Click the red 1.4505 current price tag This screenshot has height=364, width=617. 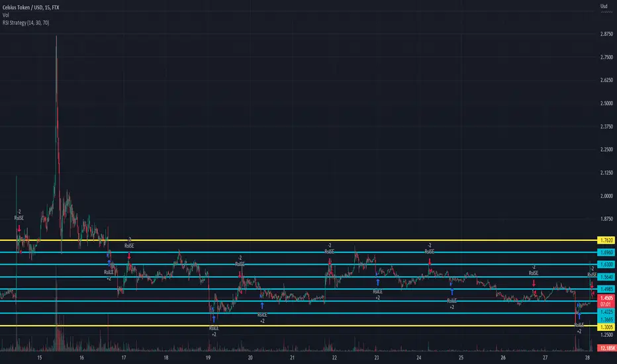pyautogui.click(x=606, y=298)
